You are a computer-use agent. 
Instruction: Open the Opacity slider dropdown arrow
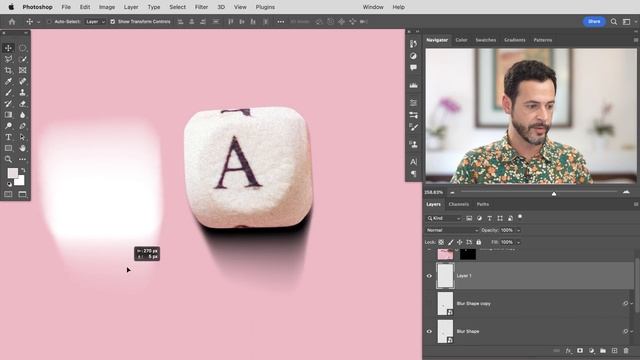(518, 230)
